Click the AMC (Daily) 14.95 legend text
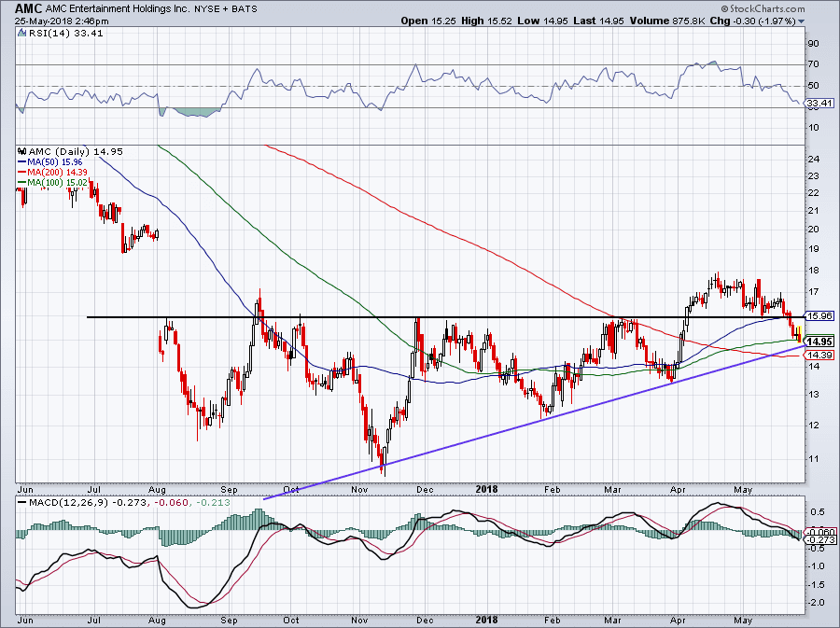This screenshot has height=628, width=840. pyautogui.click(x=76, y=151)
